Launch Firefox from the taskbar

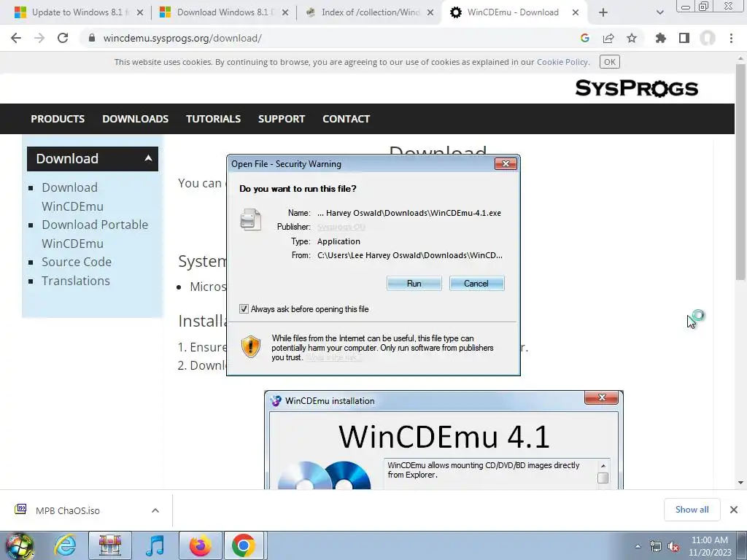tap(200, 545)
